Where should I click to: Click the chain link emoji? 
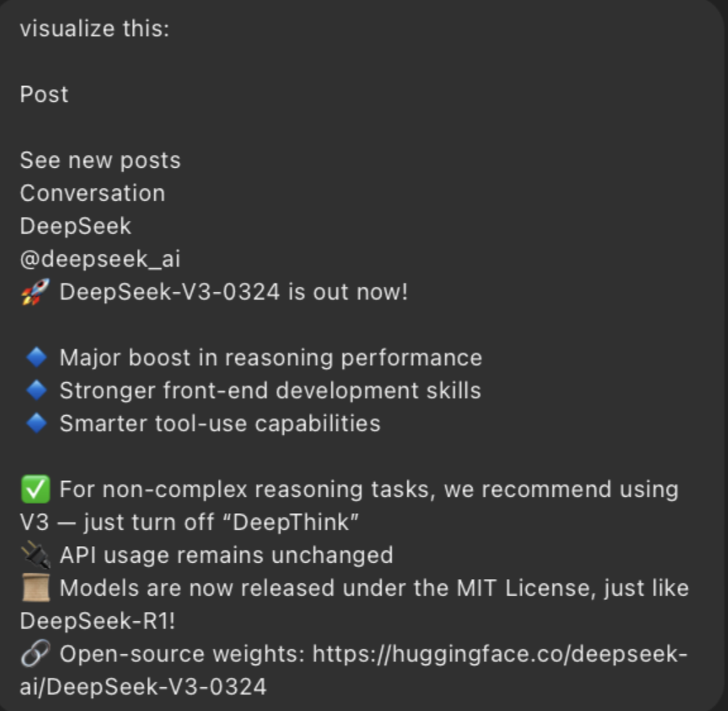pyautogui.click(x=35, y=654)
